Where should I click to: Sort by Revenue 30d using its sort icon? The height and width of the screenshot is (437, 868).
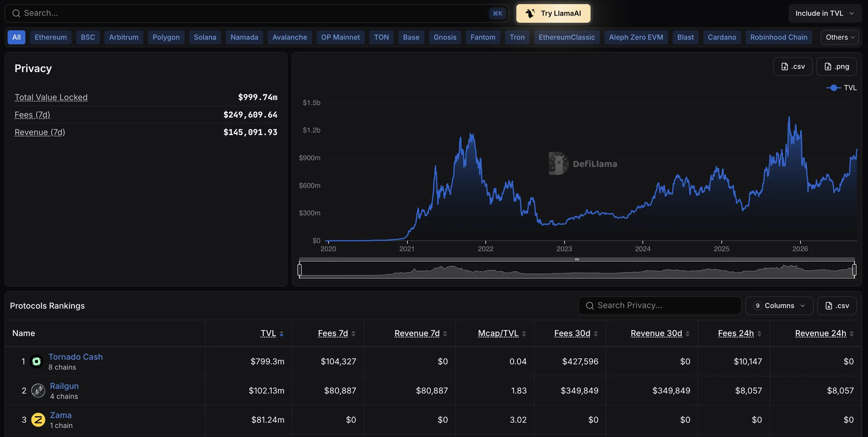click(x=687, y=334)
